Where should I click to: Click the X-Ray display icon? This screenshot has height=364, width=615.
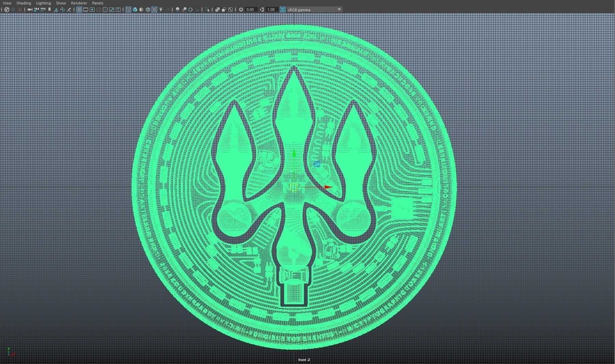point(217,10)
